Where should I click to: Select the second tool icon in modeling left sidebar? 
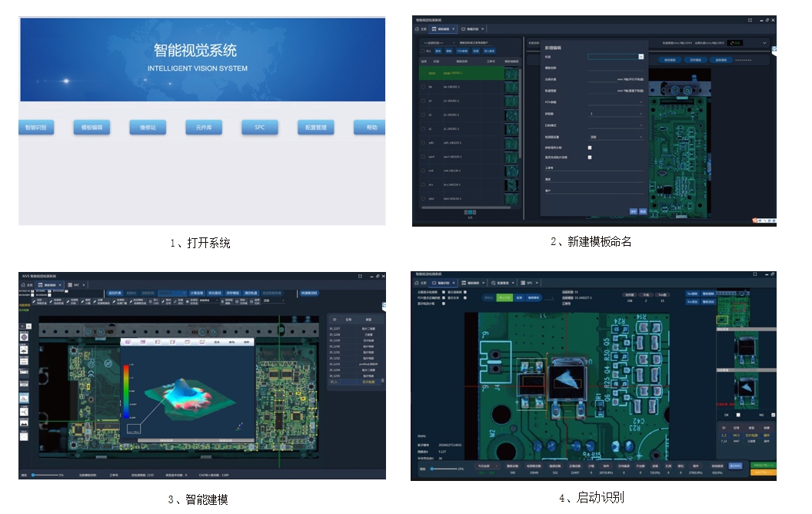(24, 350)
